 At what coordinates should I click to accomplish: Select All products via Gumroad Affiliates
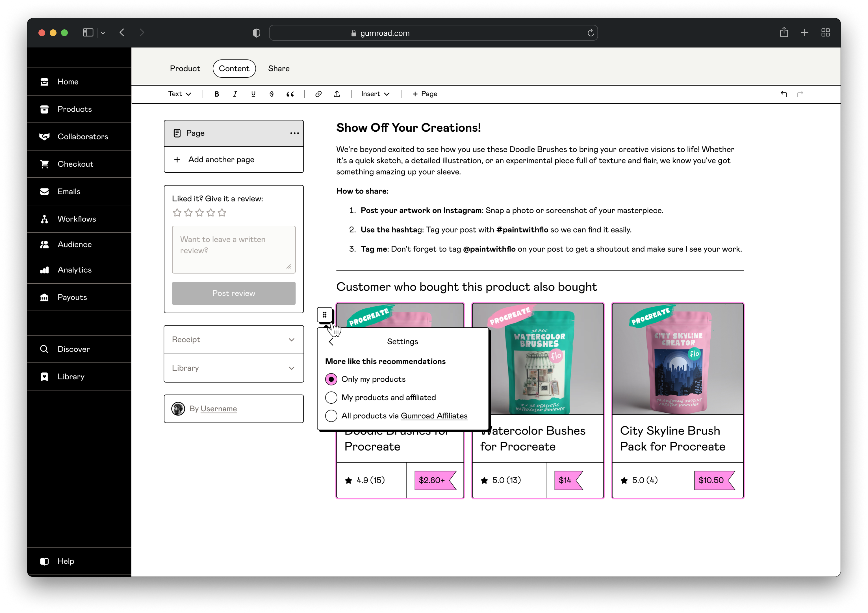coord(331,416)
